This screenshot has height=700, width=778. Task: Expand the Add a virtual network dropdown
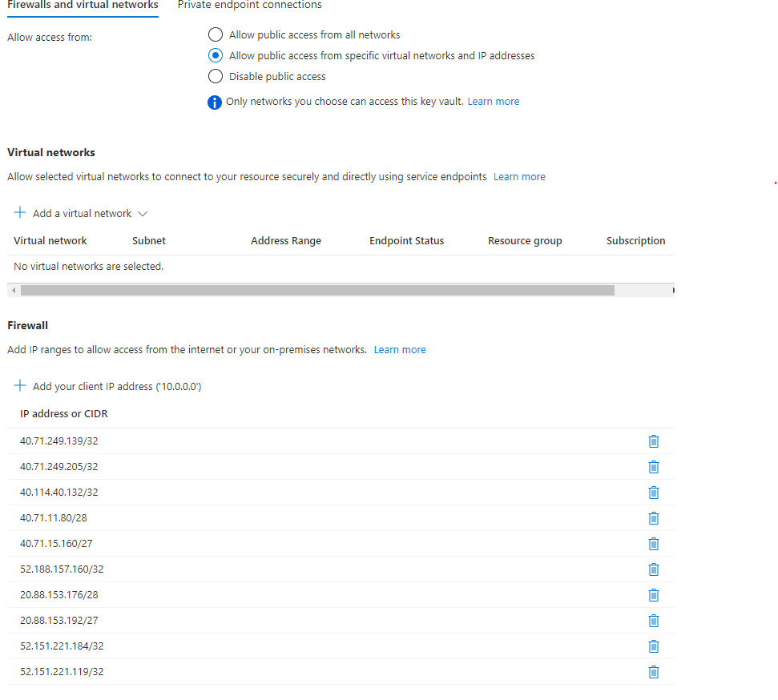point(143,214)
